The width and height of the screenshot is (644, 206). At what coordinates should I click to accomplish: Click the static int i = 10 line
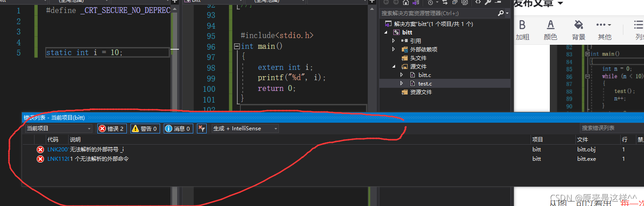coord(84,52)
